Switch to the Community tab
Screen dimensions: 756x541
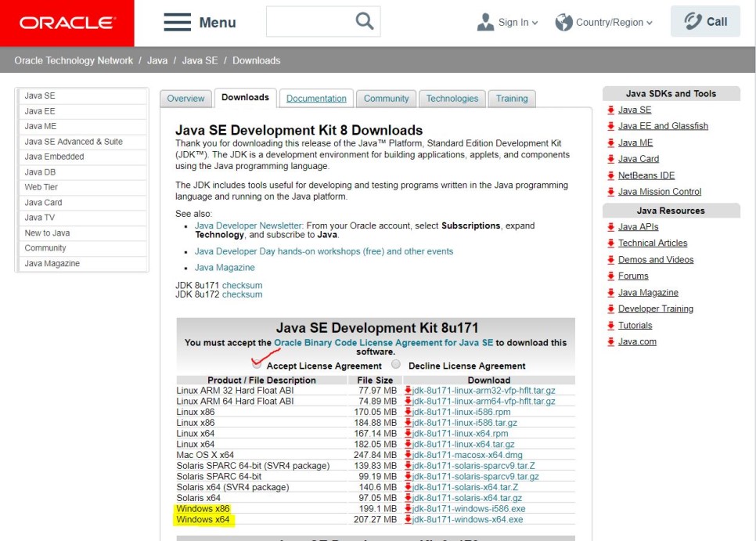(386, 99)
